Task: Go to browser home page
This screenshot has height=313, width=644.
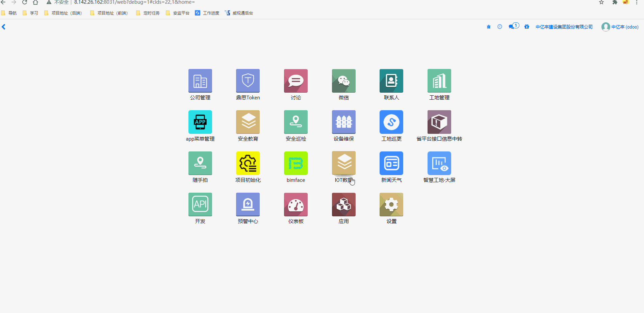Action: (35, 2)
